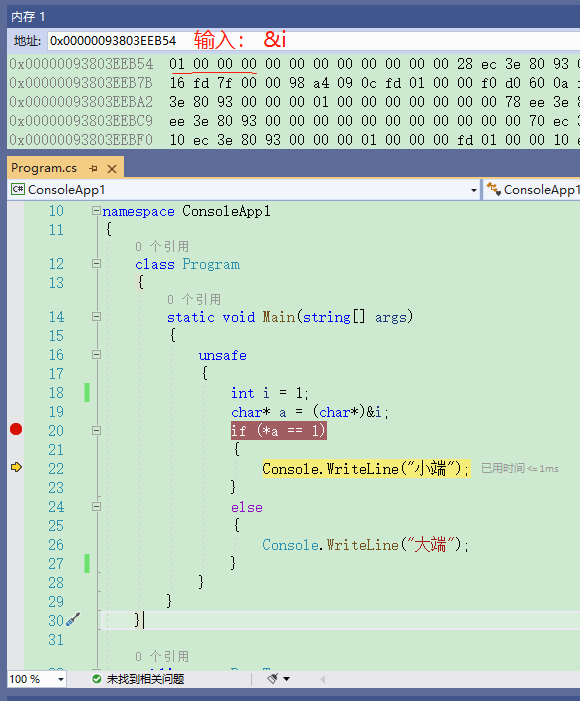580x701 pixels.
Task: Click the 'unsafe' keyword on line 16
Action: pyautogui.click(x=222, y=355)
